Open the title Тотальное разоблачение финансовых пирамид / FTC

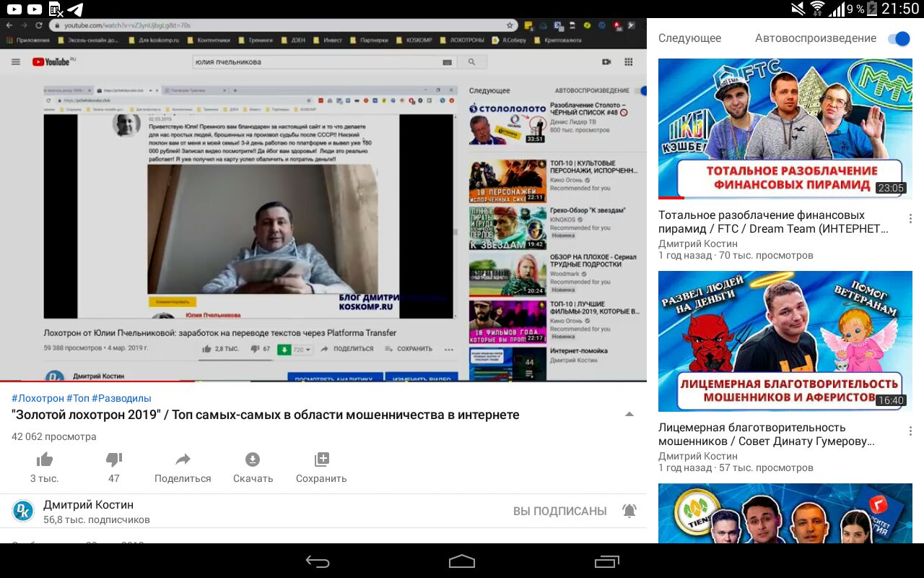[x=774, y=222]
